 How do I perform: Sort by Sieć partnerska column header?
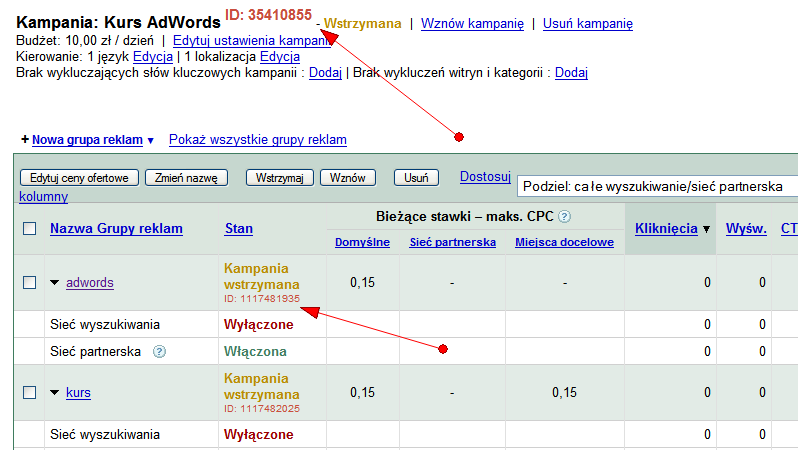tap(452, 242)
